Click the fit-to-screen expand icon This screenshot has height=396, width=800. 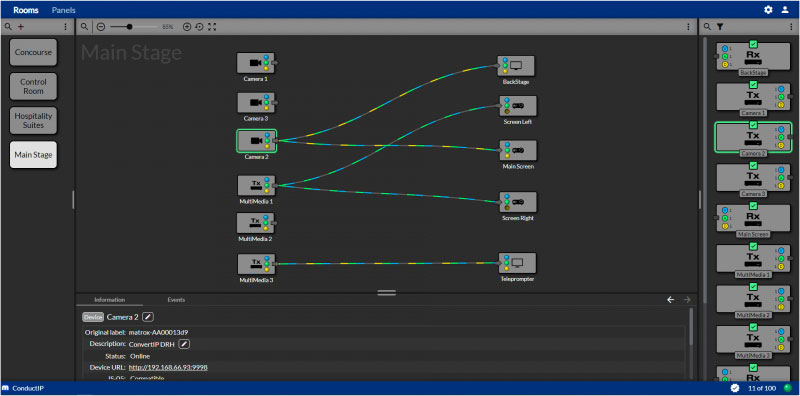pyautogui.click(x=212, y=27)
